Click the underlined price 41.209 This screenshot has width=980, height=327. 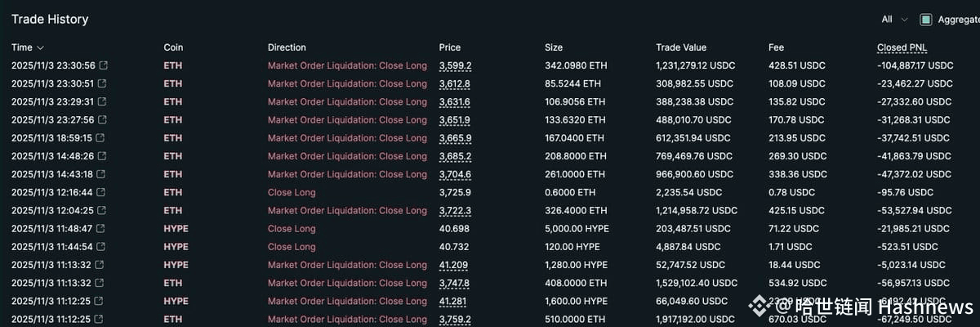pyautogui.click(x=454, y=265)
